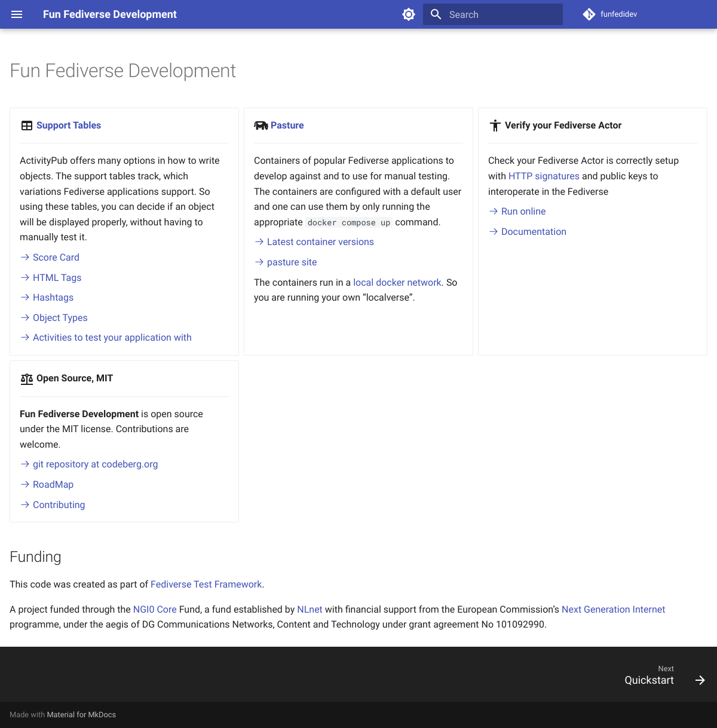
Task: Open git repository at codeberg.org link
Action: point(96,464)
